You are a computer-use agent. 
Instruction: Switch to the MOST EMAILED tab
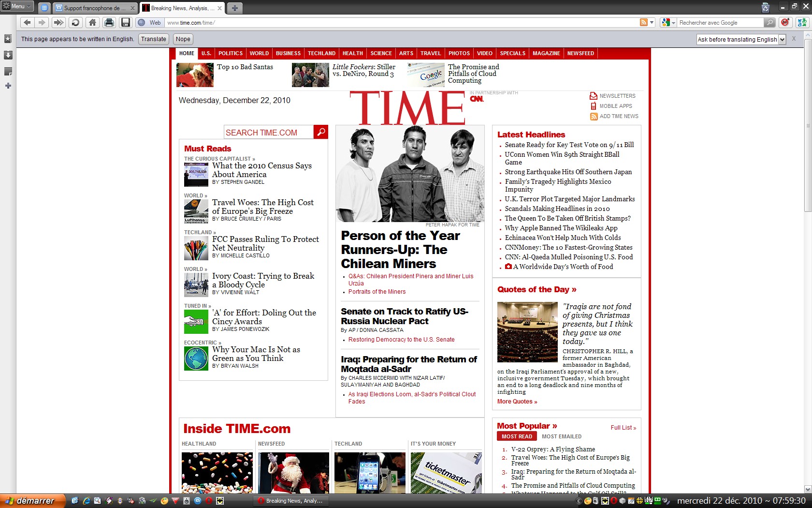click(562, 436)
